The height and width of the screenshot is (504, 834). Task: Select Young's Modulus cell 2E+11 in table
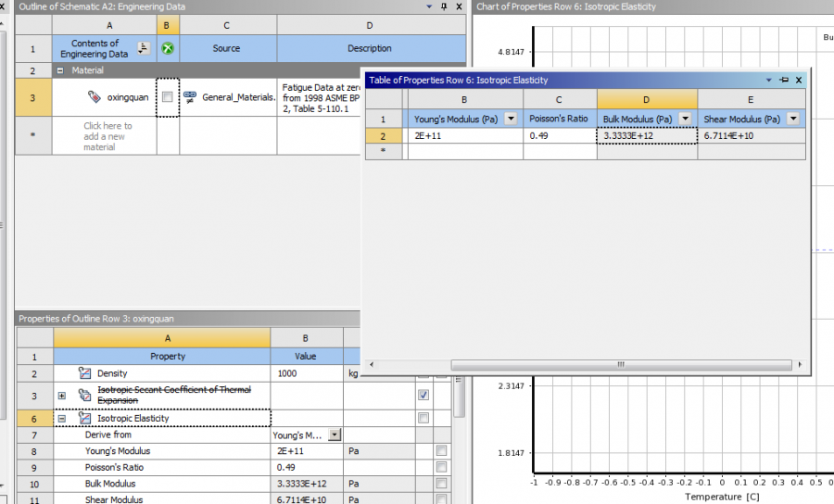(x=465, y=135)
